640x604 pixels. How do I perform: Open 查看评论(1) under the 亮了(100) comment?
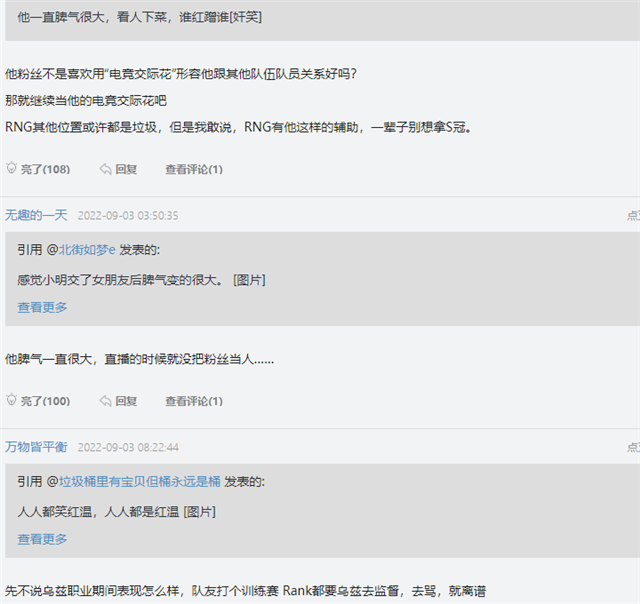193,401
